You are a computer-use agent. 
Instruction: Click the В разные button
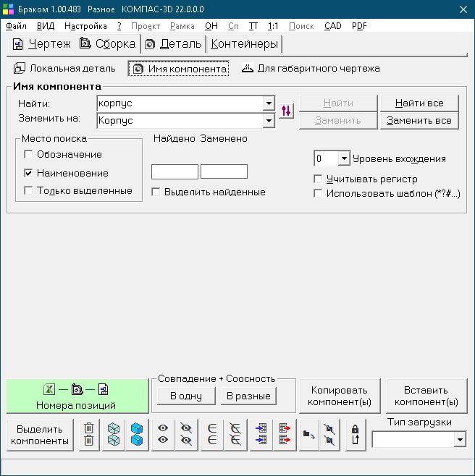(248, 396)
